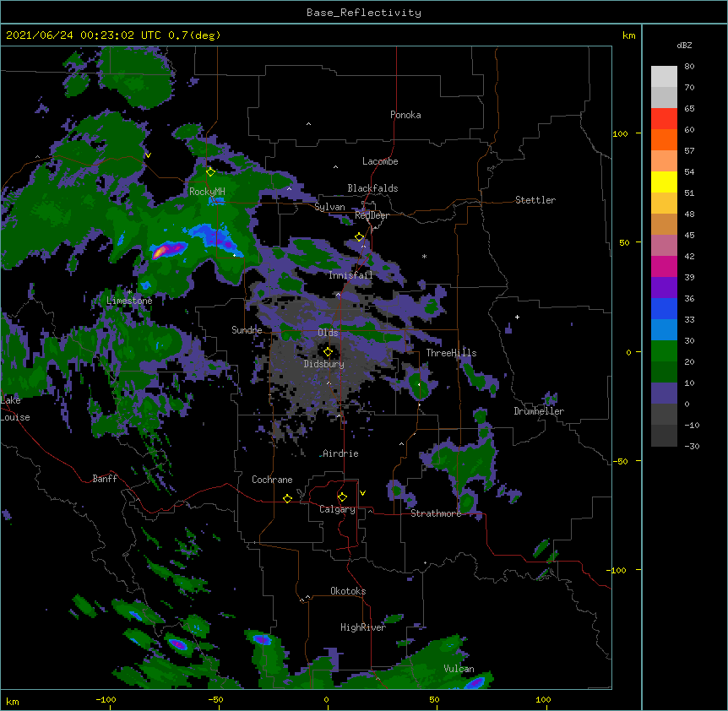Click the yellow diamond marker near Rocky MH
The image size is (728, 711).
click(x=210, y=172)
